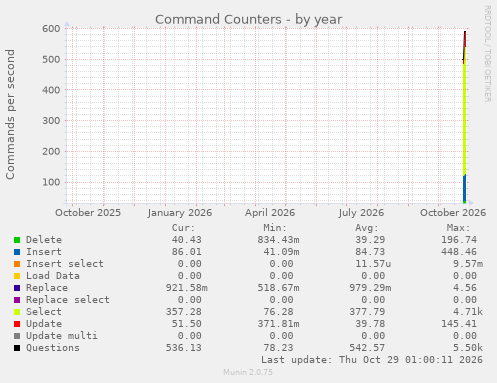Click the Select average value 377.79
497x383 pixels.
coord(367,312)
